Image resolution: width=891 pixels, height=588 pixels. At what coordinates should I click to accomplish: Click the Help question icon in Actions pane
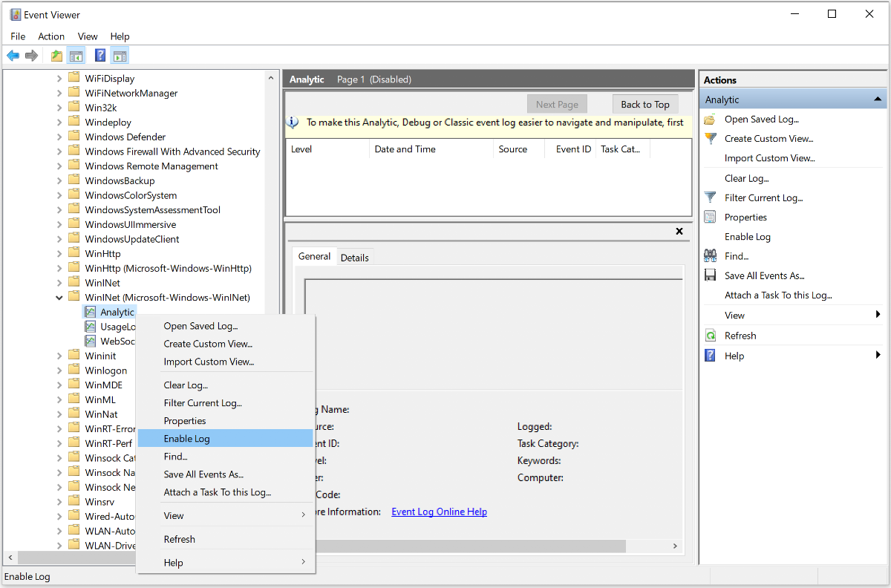point(711,356)
